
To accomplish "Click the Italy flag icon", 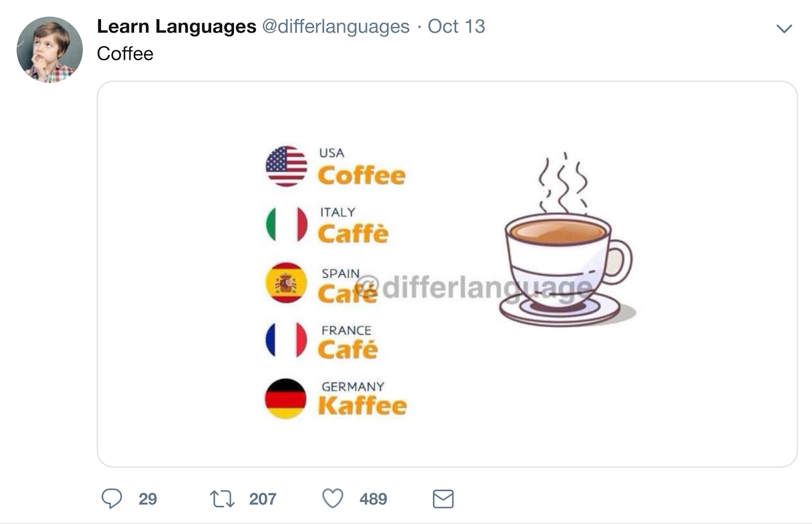I will pos(286,224).
